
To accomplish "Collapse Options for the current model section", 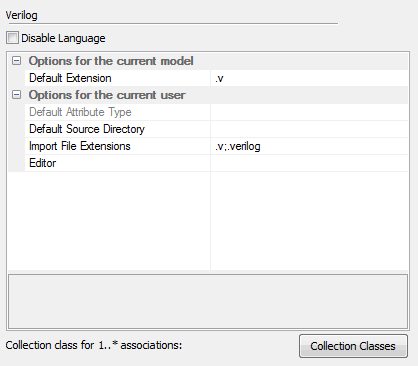I will (16, 61).
